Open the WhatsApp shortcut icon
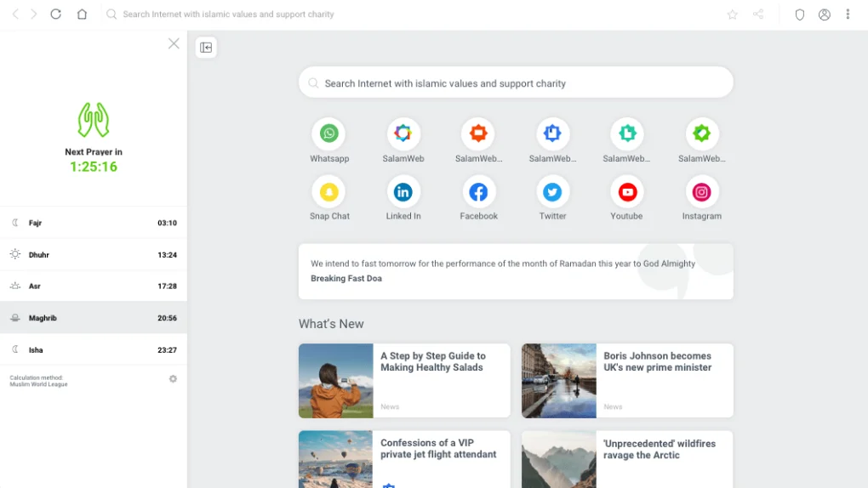The height and width of the screenshot is (488, 868). coord(329,133)
